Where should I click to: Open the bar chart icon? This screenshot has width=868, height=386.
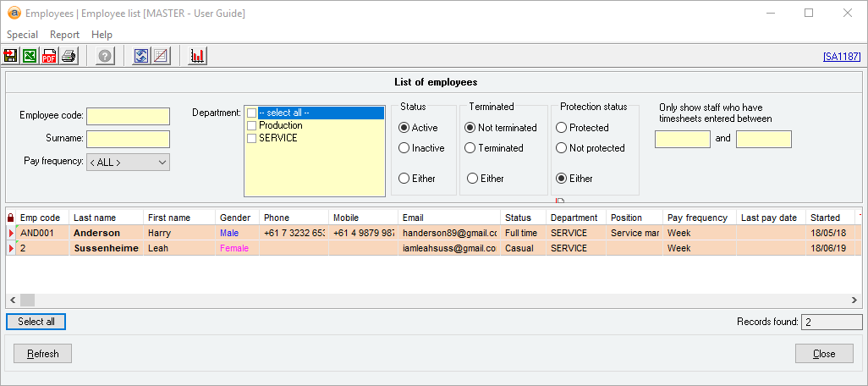point(198,57)
